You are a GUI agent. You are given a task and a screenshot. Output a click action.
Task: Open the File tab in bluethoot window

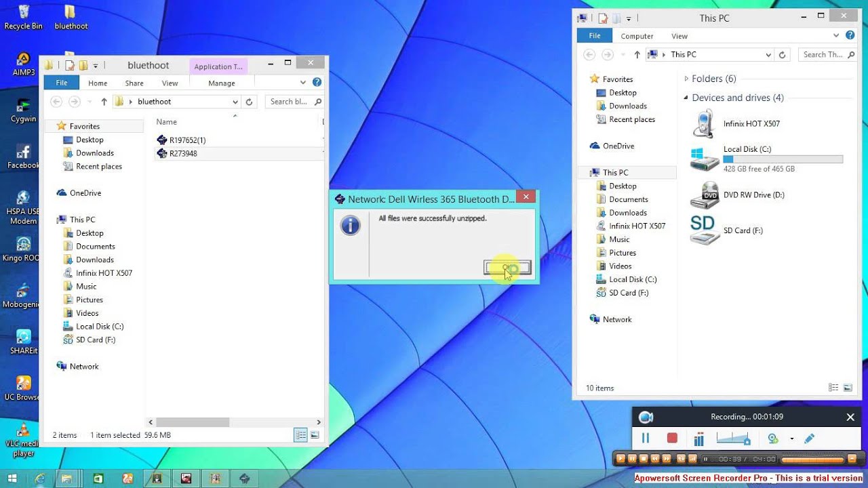(62, 83)
